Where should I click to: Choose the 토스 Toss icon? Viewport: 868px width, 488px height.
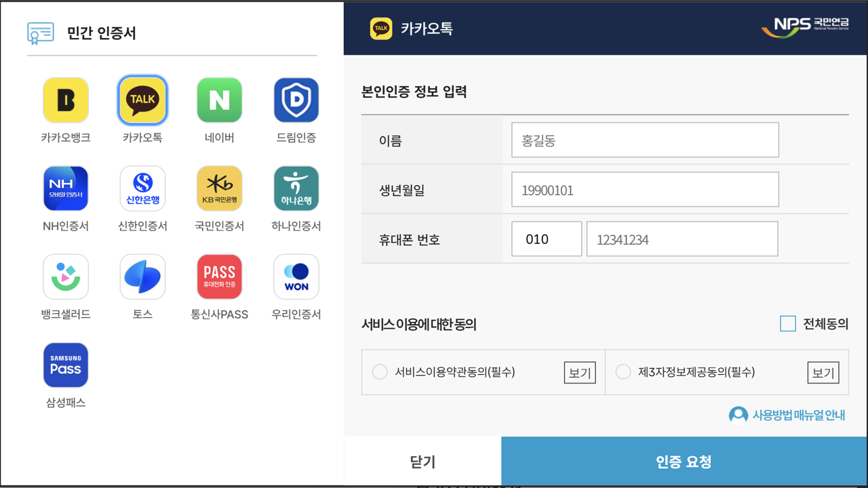pos(142,277)
